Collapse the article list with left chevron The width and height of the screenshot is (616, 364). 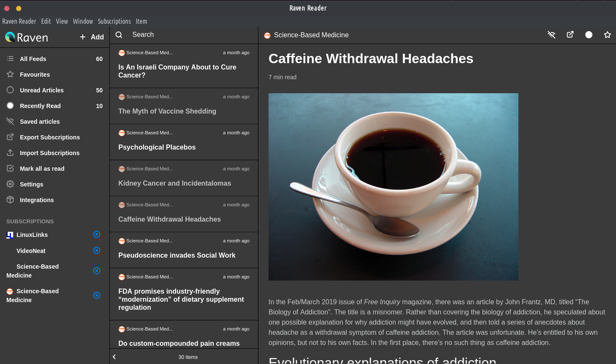click(x=114, y=357)
